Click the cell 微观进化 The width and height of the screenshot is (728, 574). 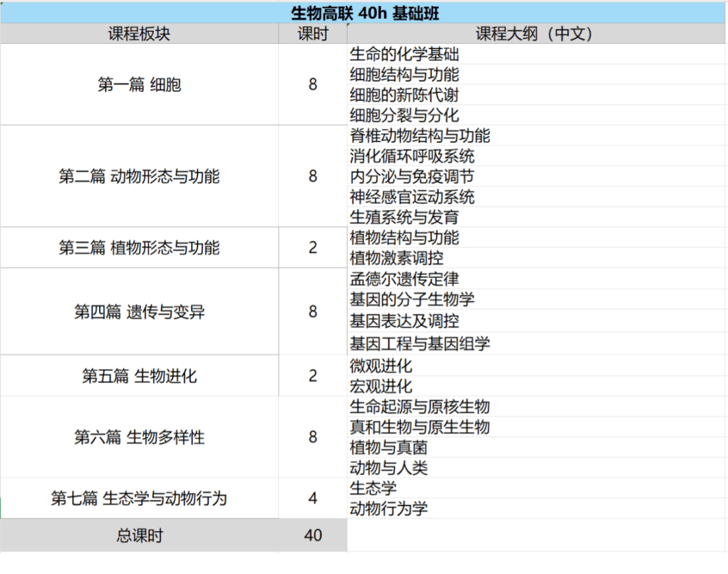pyautogui.click(x=536, y=366)
